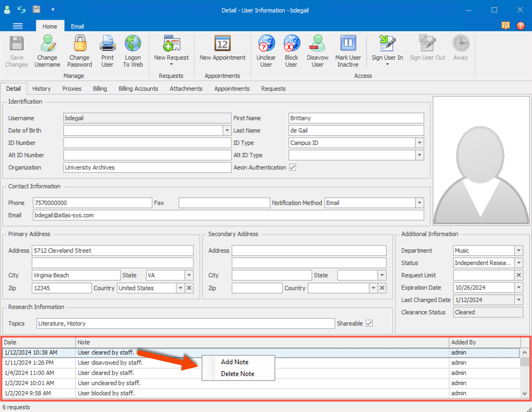Image resolution: width=532 pixels, height=412 pixels.
Task: Open the ID Type dropdown showing Campus ID
Action: 420,143
